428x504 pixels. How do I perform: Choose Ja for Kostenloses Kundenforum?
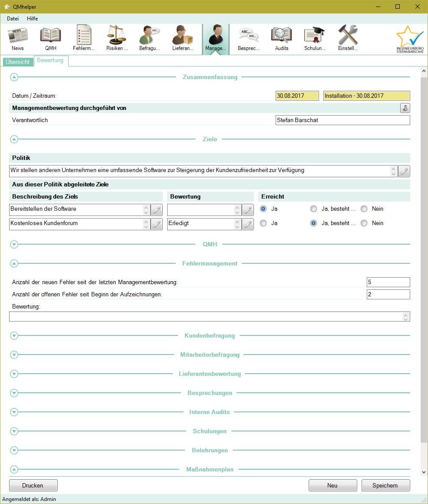tap(263, 223)
